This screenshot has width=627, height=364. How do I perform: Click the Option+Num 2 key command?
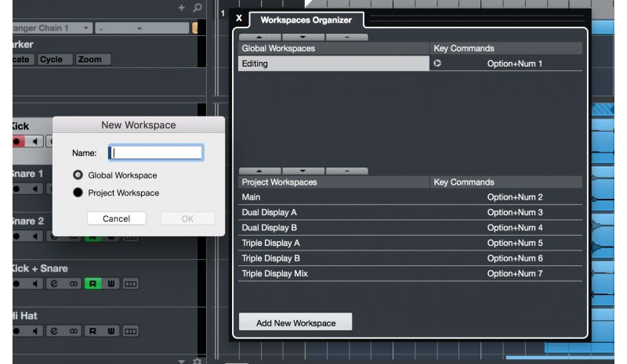tap(515, 197)
